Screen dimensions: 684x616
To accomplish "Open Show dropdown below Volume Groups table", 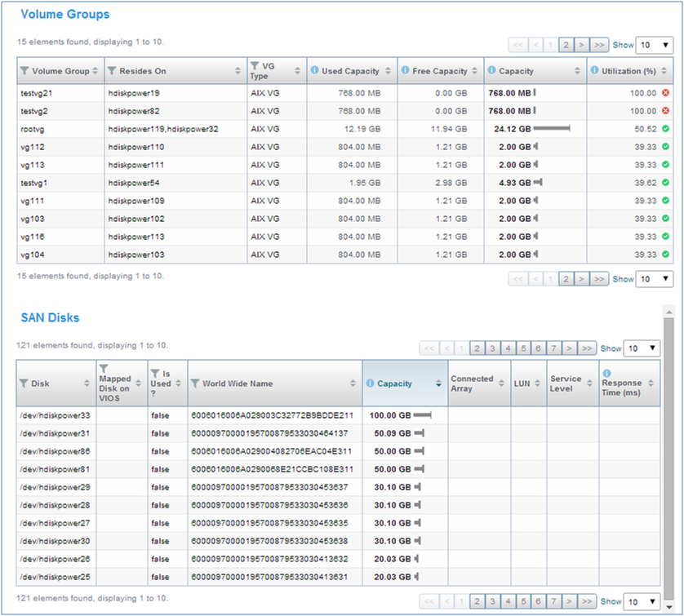I will (654, 279).
